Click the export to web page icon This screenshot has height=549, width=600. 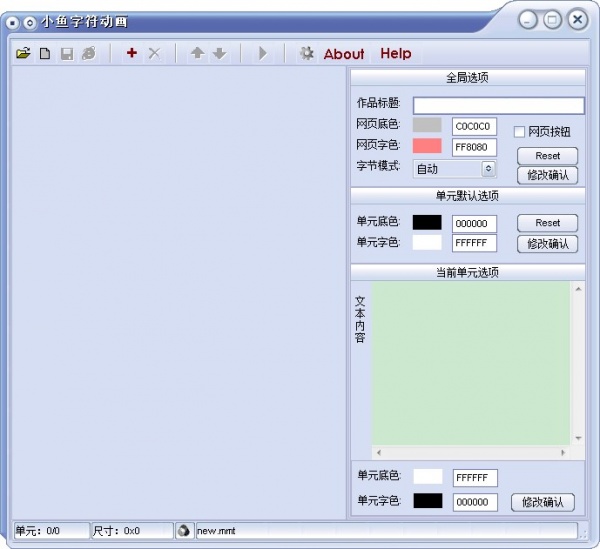[89, 54]
